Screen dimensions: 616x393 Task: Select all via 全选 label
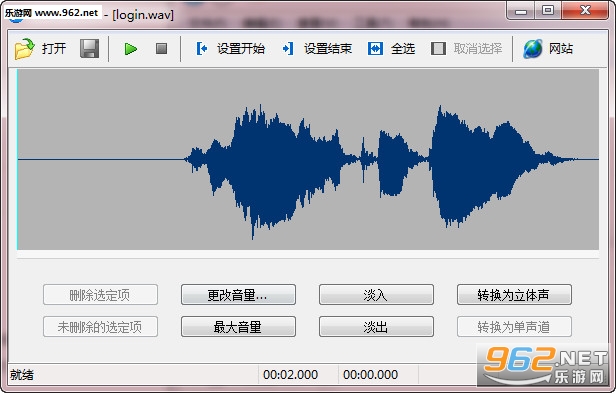coord(403,49)
